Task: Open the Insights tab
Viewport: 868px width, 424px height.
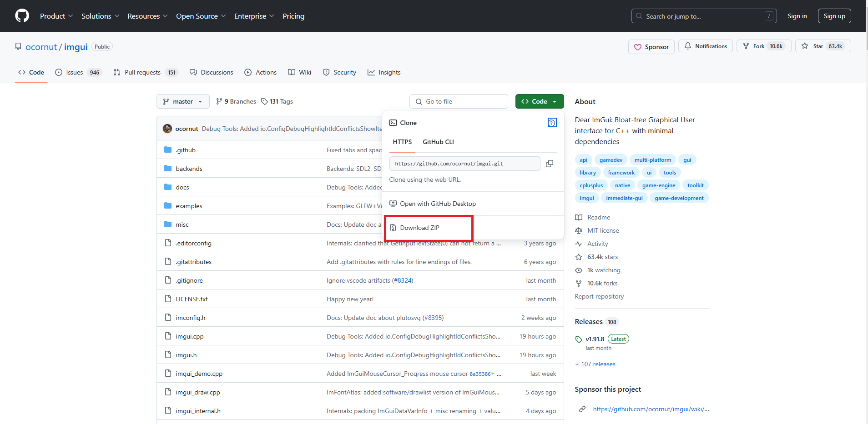Action: 384,72
